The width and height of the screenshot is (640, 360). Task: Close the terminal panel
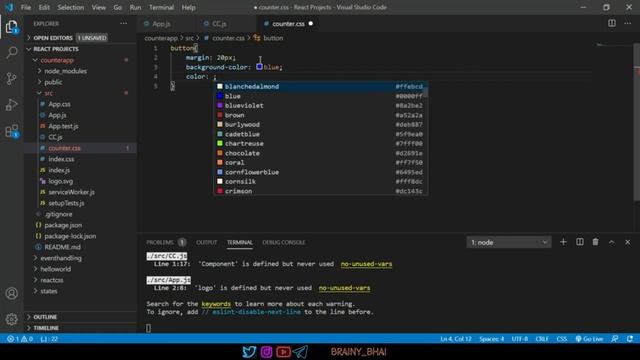pyautogui.click(x=627, y=242)
